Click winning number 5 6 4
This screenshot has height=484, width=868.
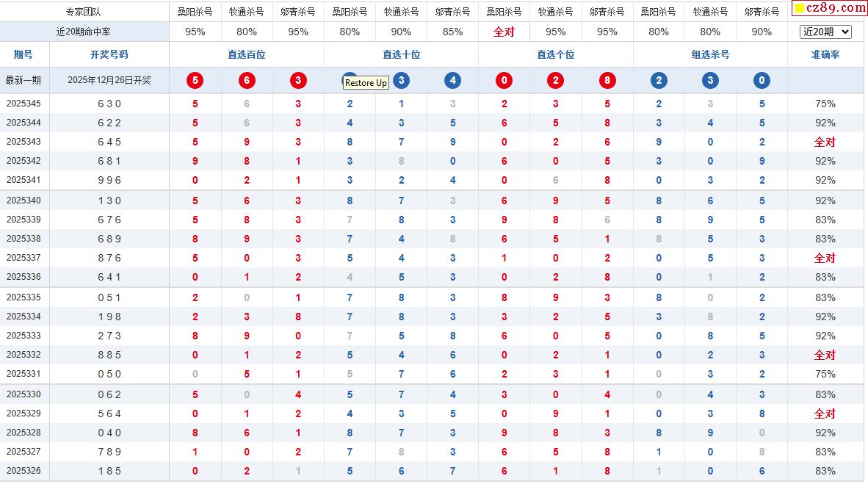(109, 413)
